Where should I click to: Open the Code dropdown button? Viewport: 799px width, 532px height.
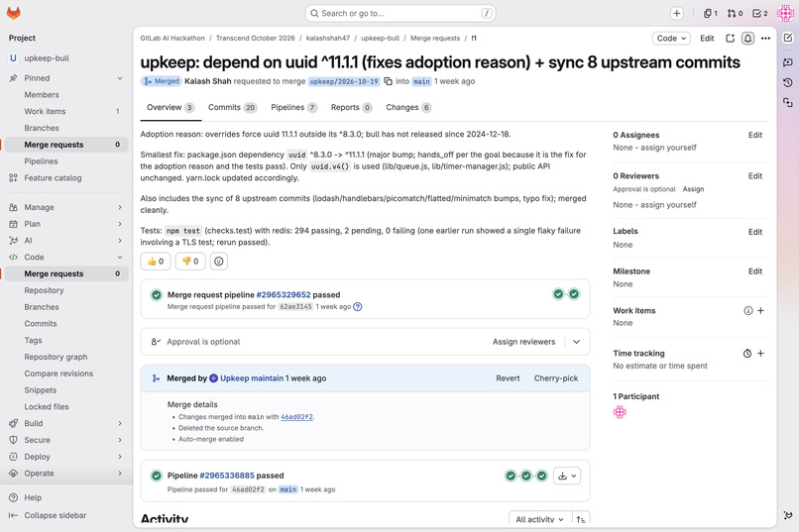[671, 39]
